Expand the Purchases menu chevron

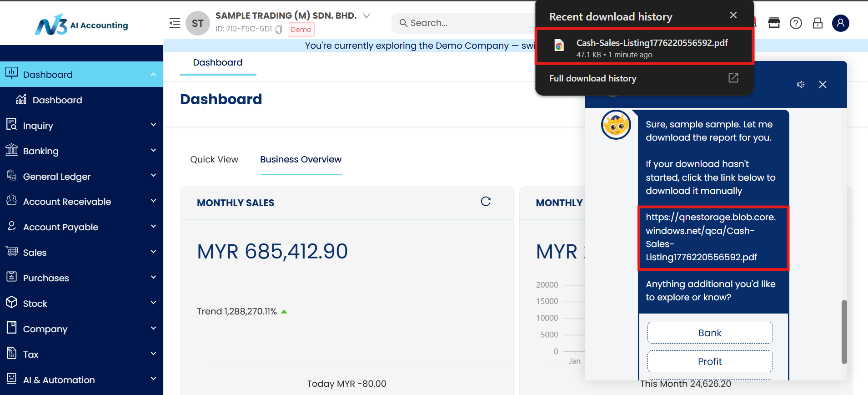(x=153, y=277)
